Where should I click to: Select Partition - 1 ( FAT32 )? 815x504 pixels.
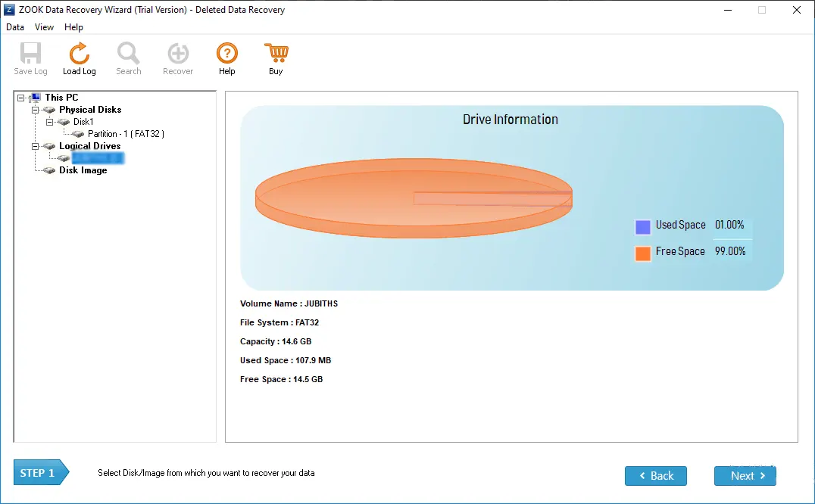click(126, 134)
